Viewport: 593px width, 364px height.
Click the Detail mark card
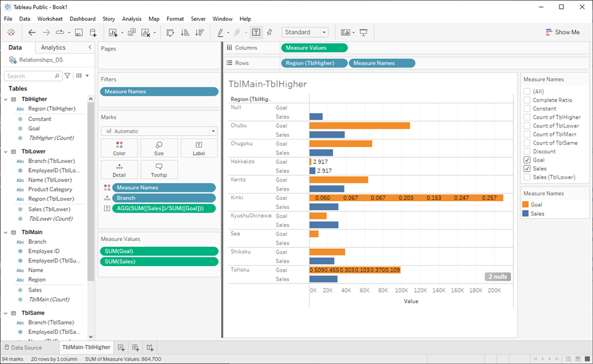(x=119, y=170)
